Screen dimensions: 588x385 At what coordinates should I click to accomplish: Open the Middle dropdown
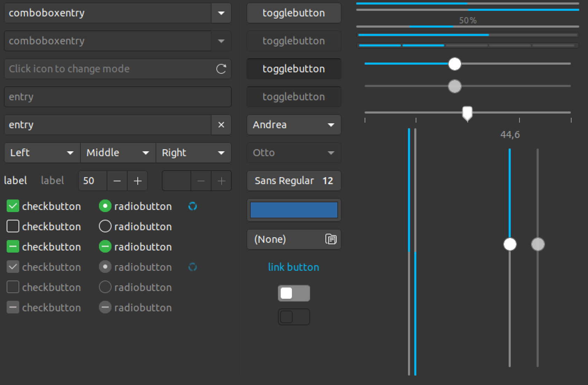pos(118,153)
